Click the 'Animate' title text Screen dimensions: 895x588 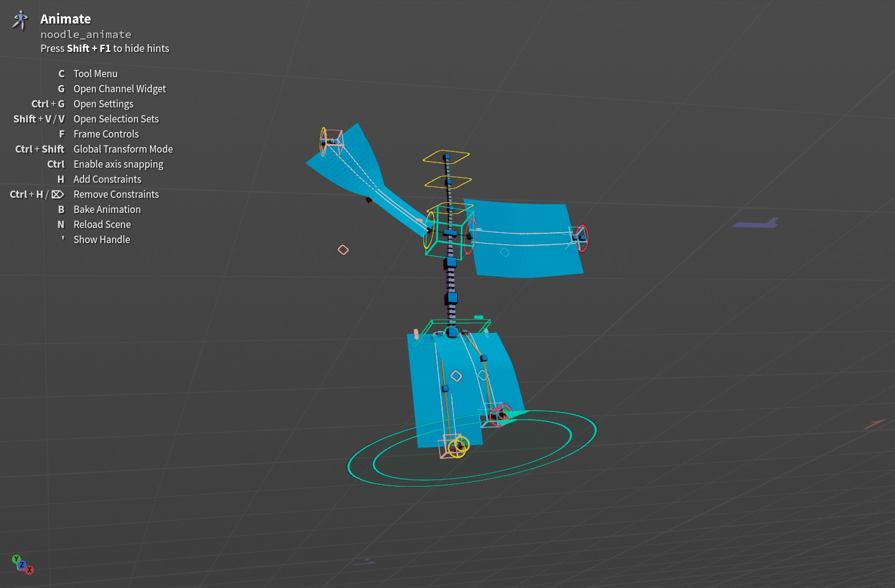click(x=66, y=19)
